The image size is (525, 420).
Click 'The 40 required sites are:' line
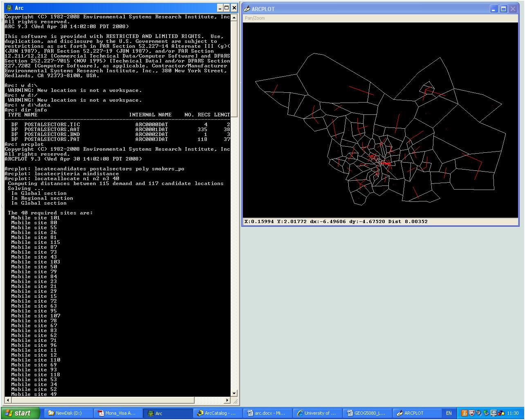coord(50,213)
